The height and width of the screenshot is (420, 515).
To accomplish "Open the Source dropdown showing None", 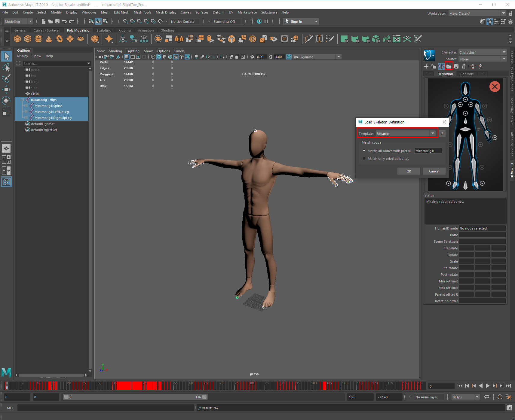I will 482,59.
